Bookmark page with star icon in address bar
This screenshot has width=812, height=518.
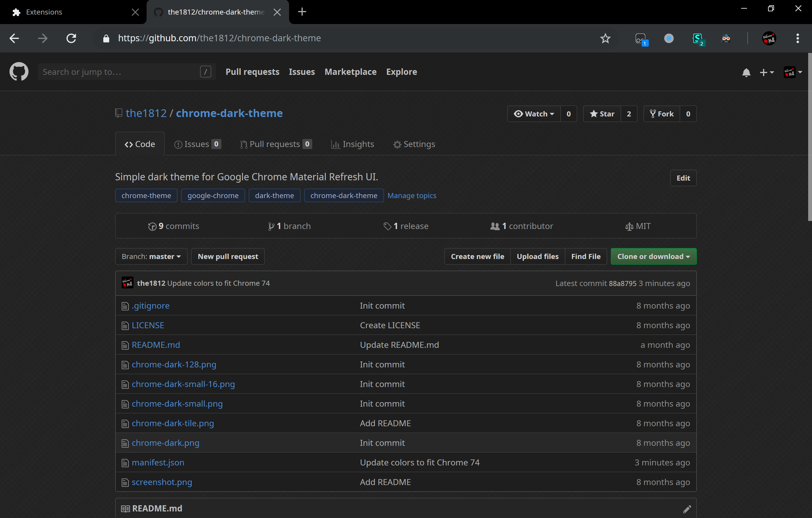605,39
